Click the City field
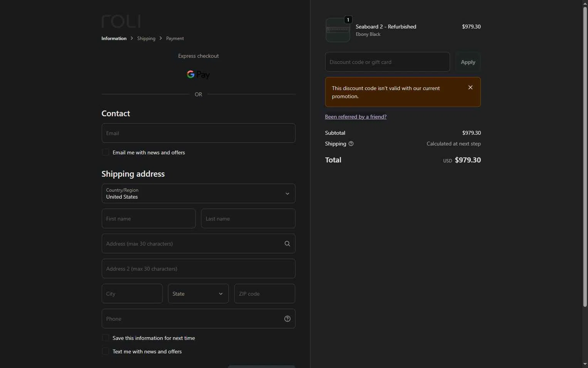The image size is (588, 368). pyautogui.click(x=132, y=294)
